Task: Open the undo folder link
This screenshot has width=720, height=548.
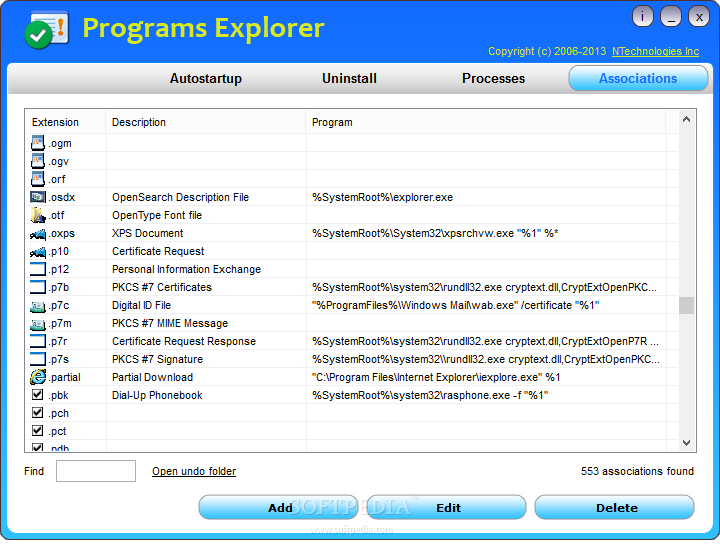Action: point(194,471)
